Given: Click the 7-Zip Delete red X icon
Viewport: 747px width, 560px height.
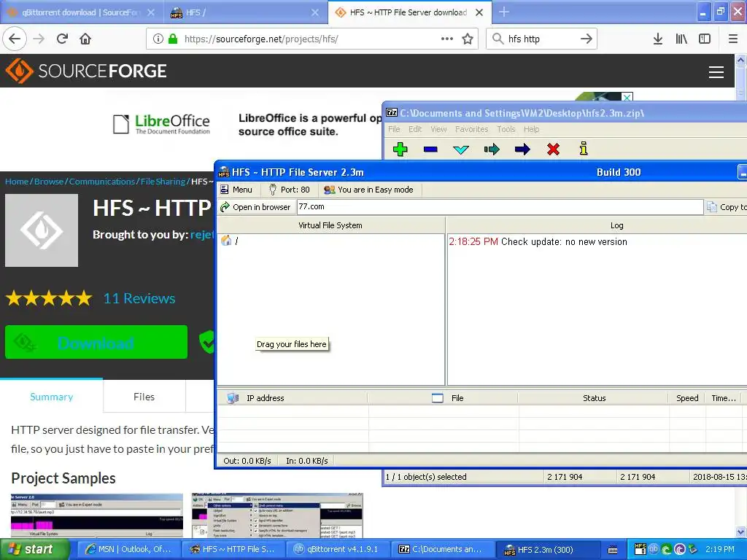Looking at the screenshot, I should tap(553, 149).
